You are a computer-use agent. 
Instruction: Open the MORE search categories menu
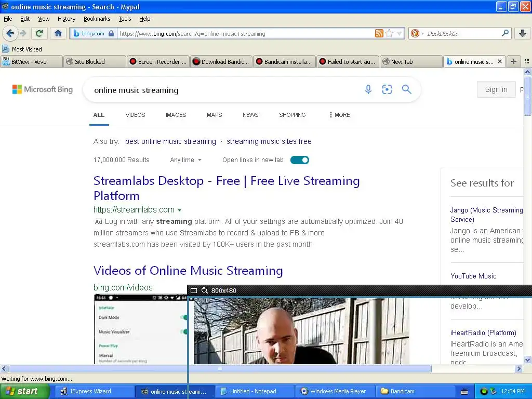point(340,115)
